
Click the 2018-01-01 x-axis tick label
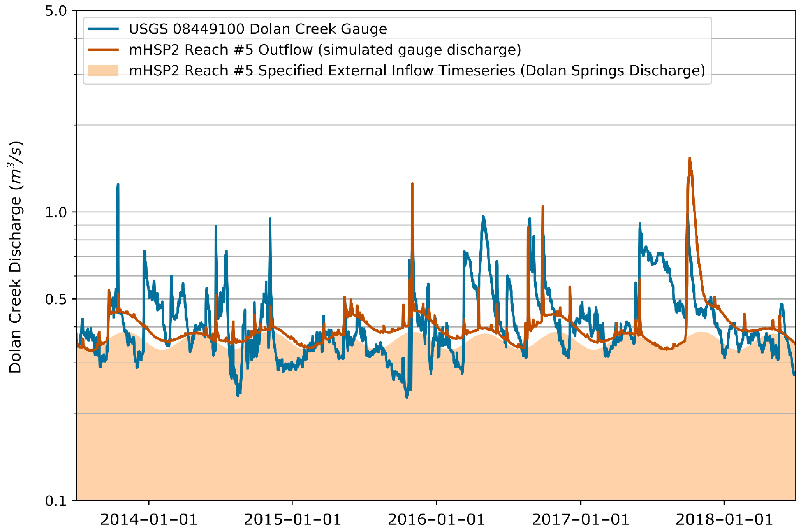pos(724,520)
